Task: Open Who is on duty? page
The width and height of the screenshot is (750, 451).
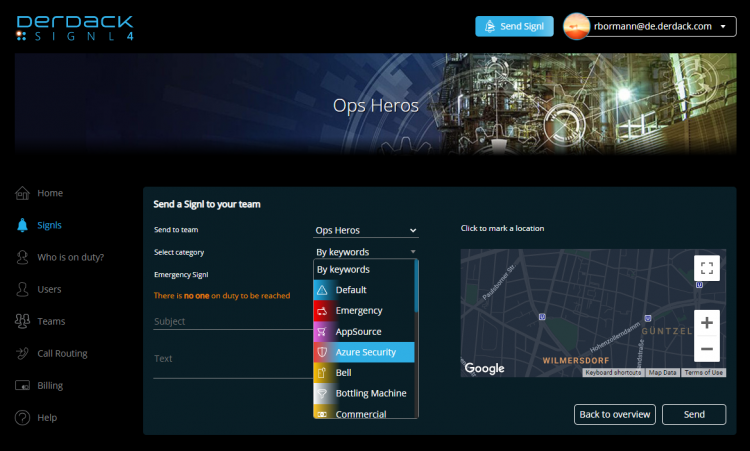Action: pos(71,257)
